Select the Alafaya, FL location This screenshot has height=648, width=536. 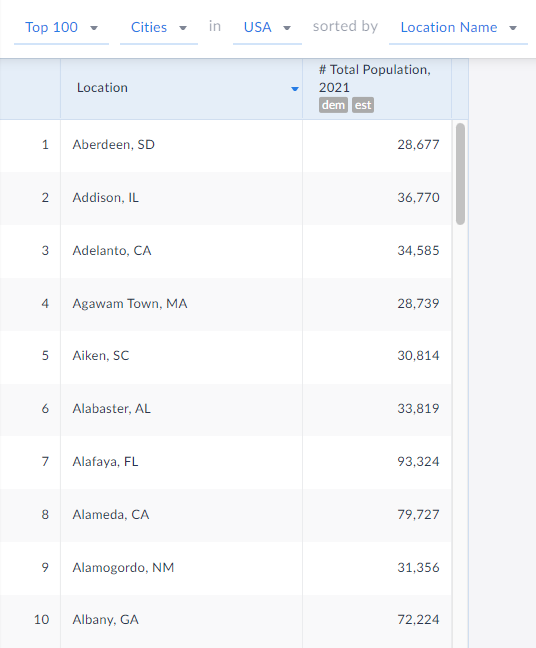pyautogui.click(x=105, y=461)
